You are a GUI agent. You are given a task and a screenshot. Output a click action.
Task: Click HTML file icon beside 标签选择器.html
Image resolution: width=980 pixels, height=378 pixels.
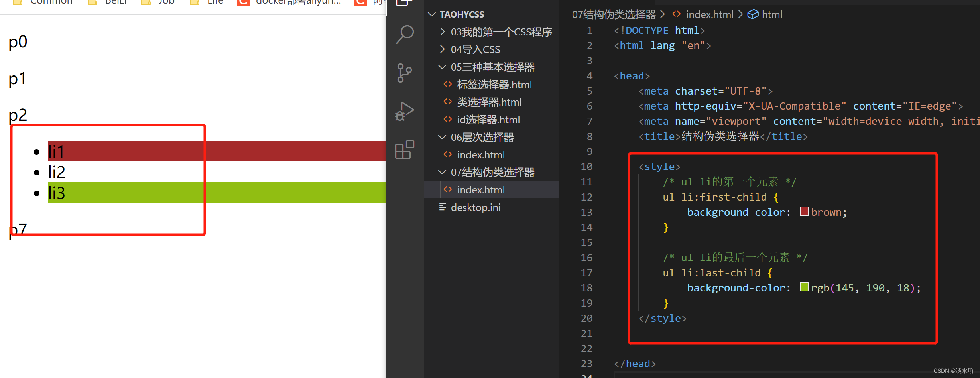[448, 84]
